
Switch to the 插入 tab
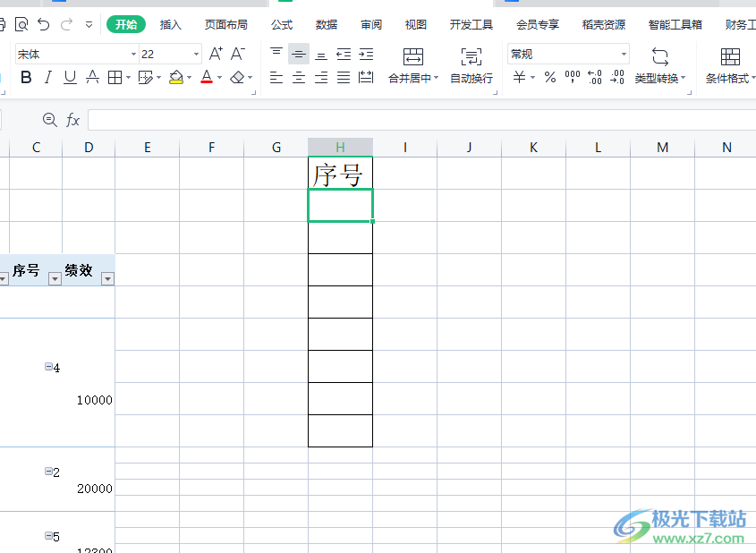[x=171, y=24]
